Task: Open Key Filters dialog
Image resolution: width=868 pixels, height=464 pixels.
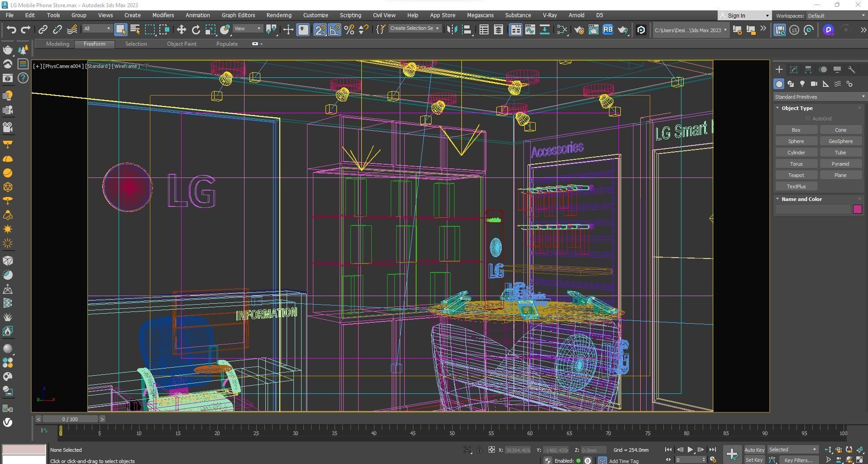Action: pyautogui.click(x=799, y=460)
